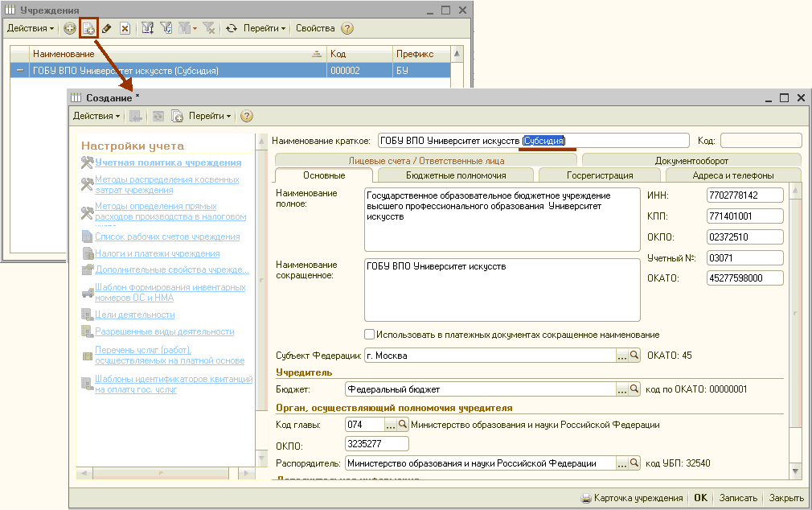
Task: Click the copy item icon highlighted in the Учреждения toolbar
Action: 88,28
